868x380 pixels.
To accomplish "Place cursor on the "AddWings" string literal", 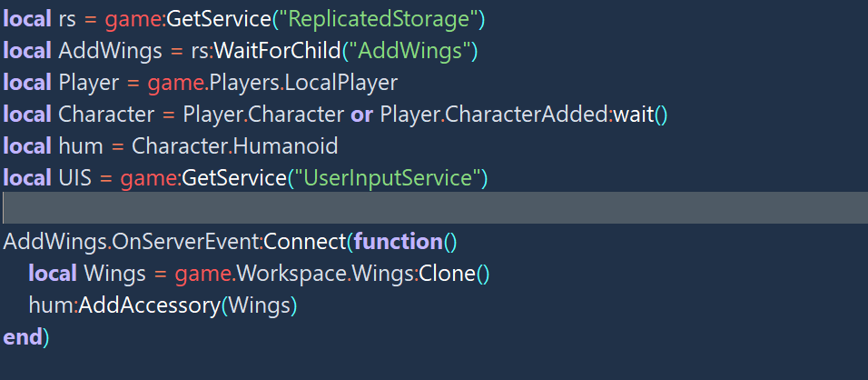I will (x=409, y=51).
